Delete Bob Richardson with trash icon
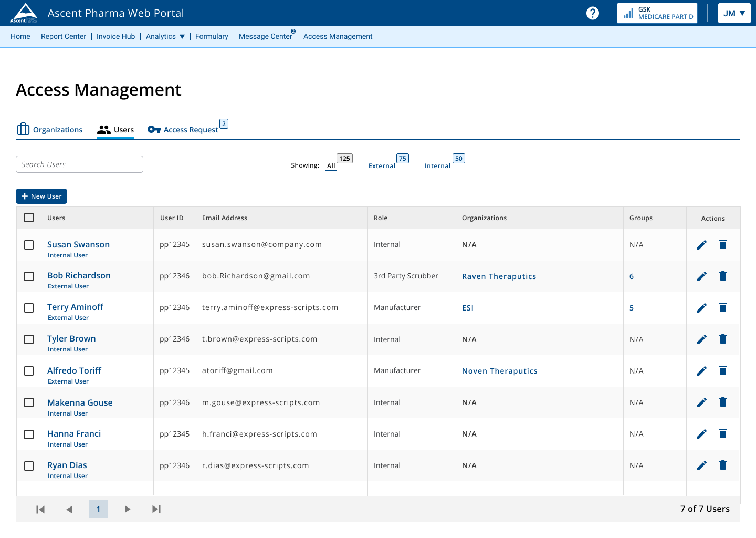Screen dimensions: 756x538 723,276
